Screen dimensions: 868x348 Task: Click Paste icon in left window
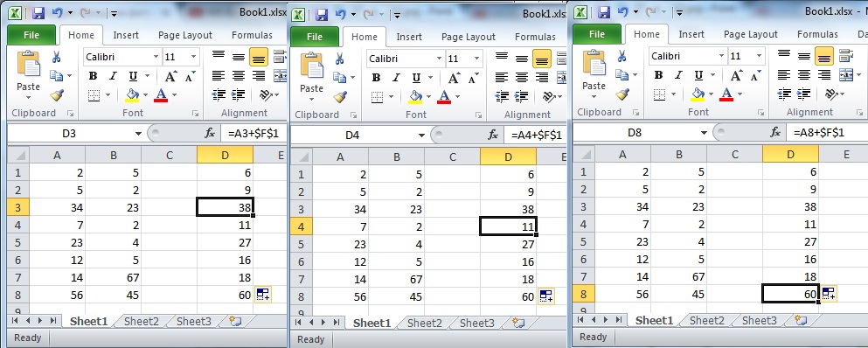(28, 65)
